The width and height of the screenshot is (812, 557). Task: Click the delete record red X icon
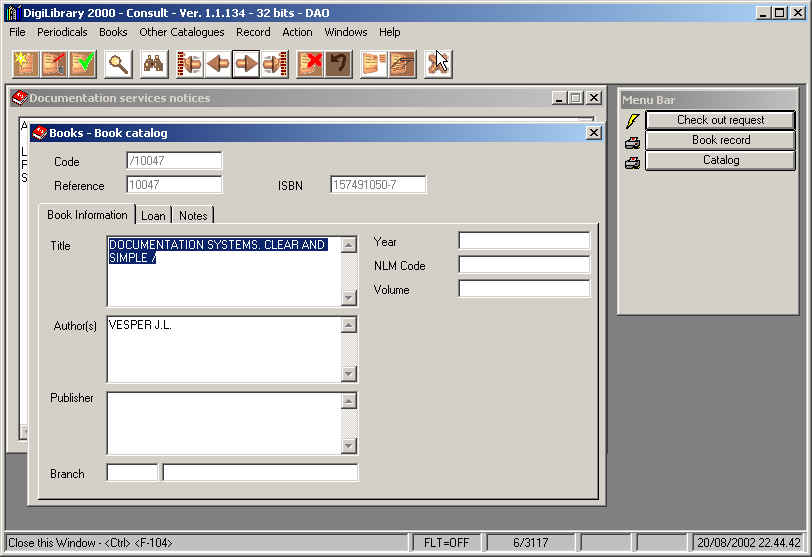point(310,64)
